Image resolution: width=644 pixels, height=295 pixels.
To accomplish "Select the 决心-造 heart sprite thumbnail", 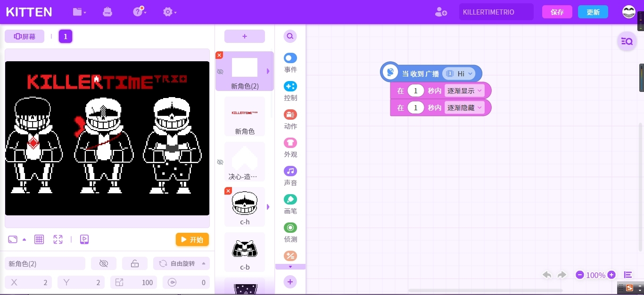I will [x=245, y=161].
